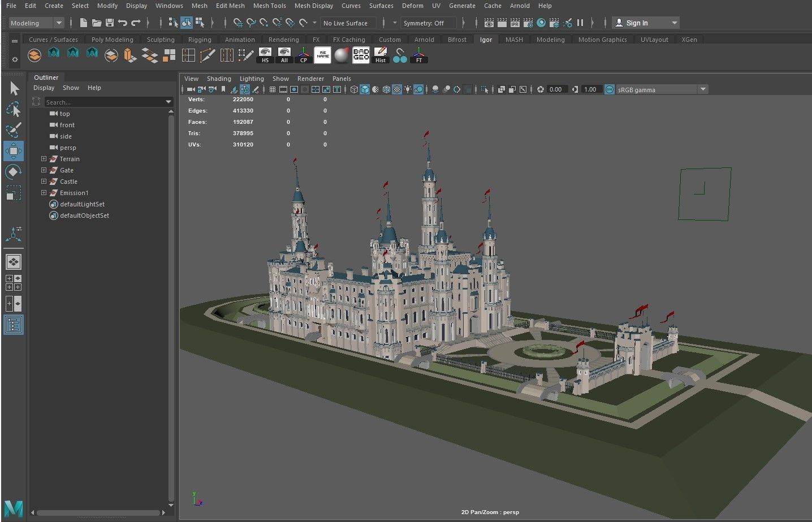The image size is (812, 522).
Task: Open the Outliner Display menu
Action: [44, 88]
